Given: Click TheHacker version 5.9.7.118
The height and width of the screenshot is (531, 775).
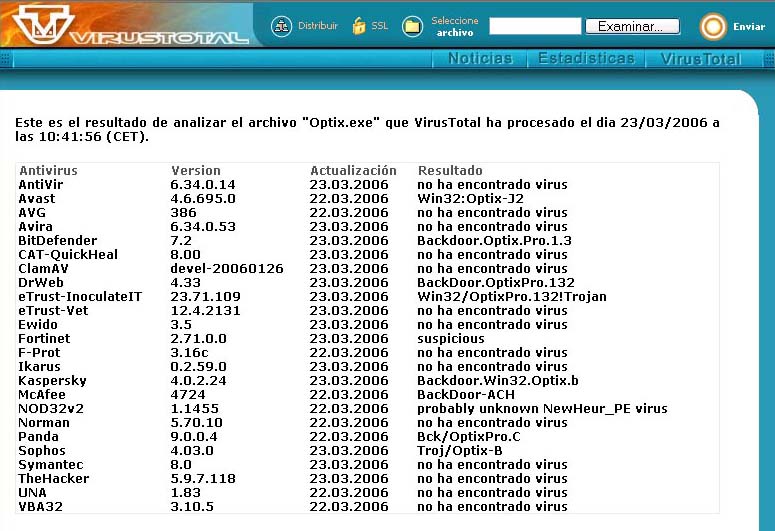Looking at the screenshot, I should point(203,479).
